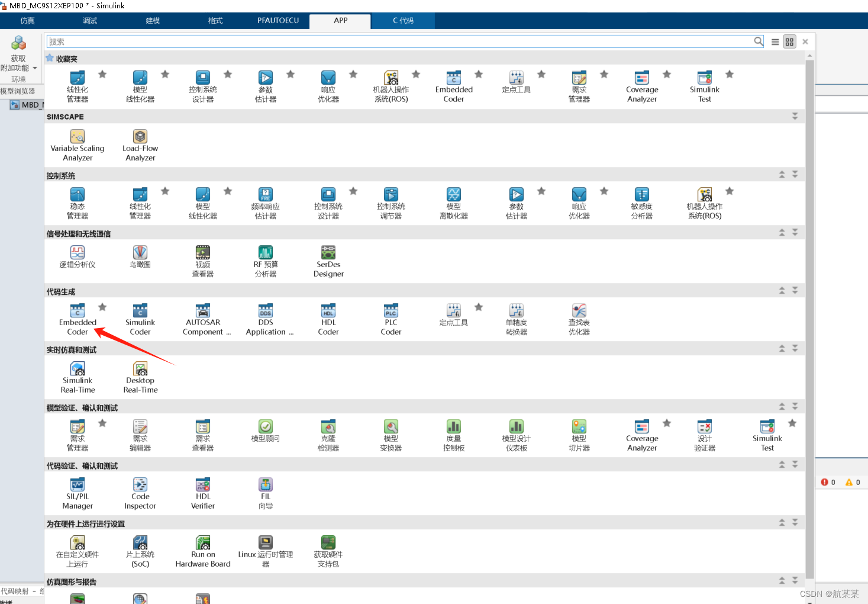Viewport: 868px width, 604px height.
Task: Expand the 信号处理和无线通信 section arrow
Action: pyautogui.click(x=795, y=233)
